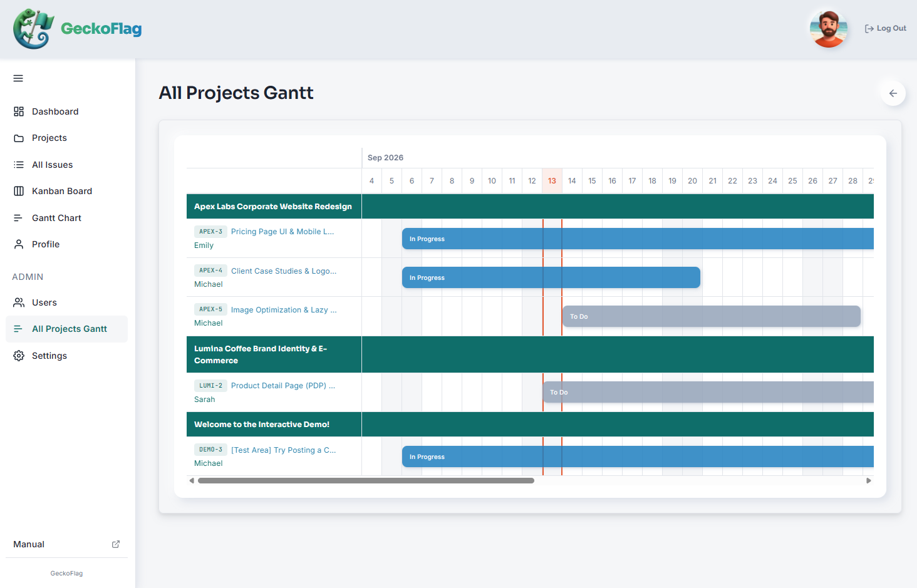Click the Gantt horizontal scrollbar thumb
The image size is (917, 588).
click(x=366, y=481)
